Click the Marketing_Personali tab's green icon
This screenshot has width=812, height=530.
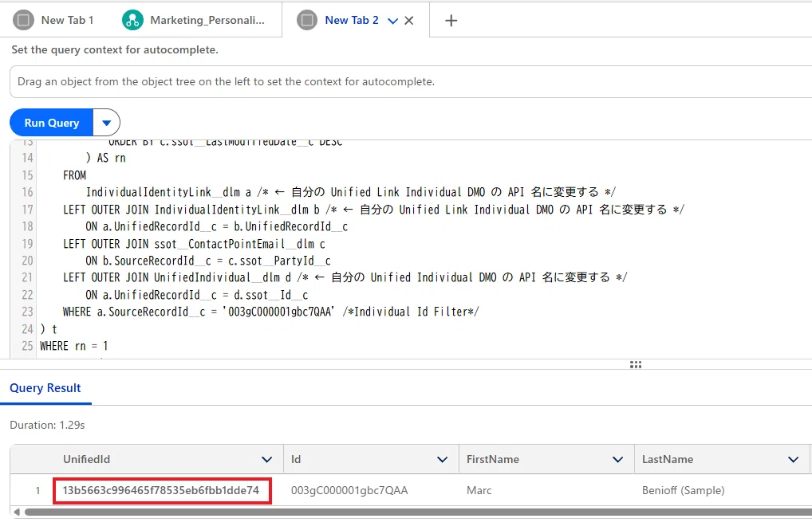point(132,20)
